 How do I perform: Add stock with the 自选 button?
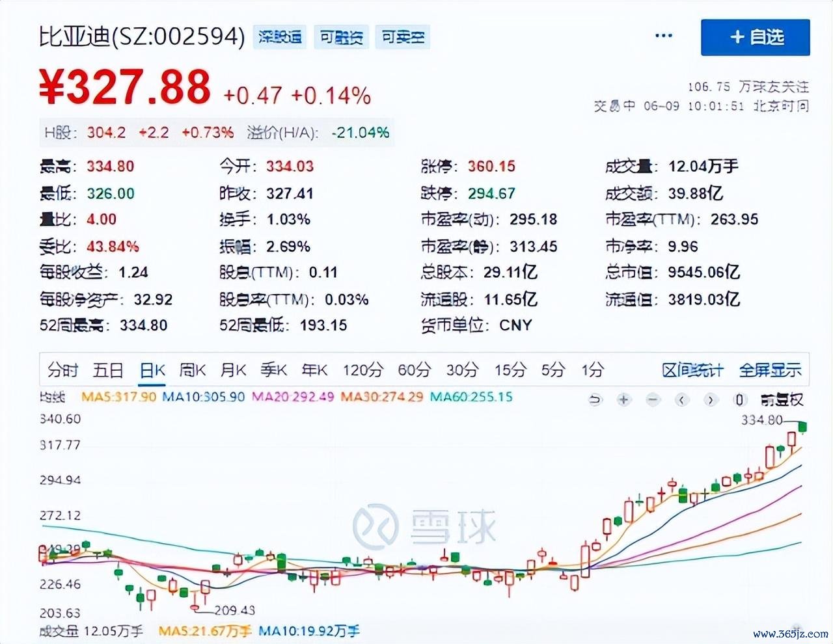(756, 37)
